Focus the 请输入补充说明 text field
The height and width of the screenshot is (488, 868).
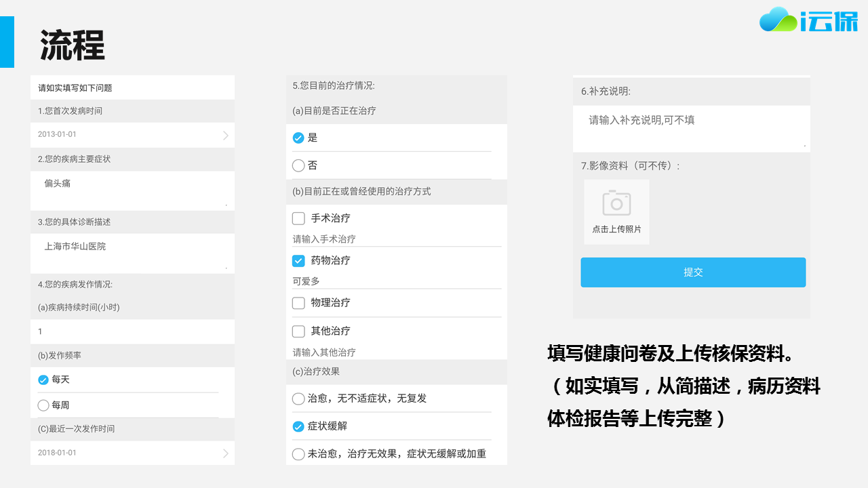pos(690,127)
